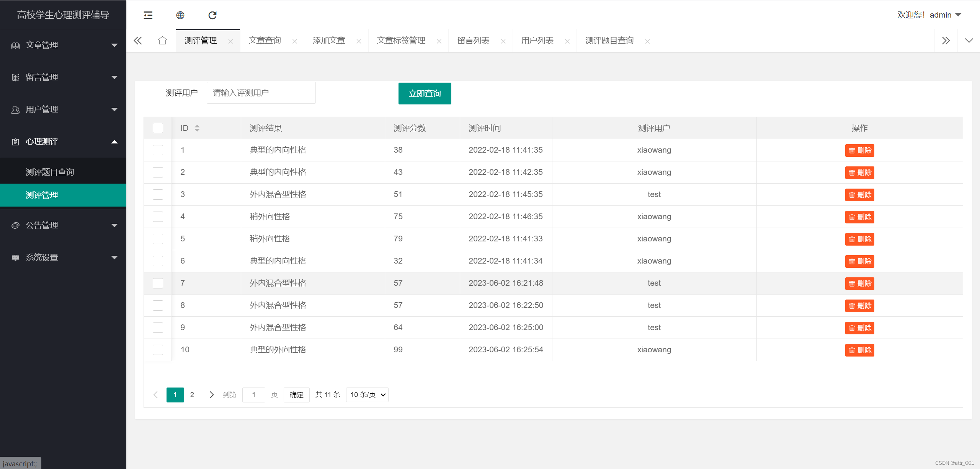Open the 10 条/页 page size dropdown

[367, 395]
